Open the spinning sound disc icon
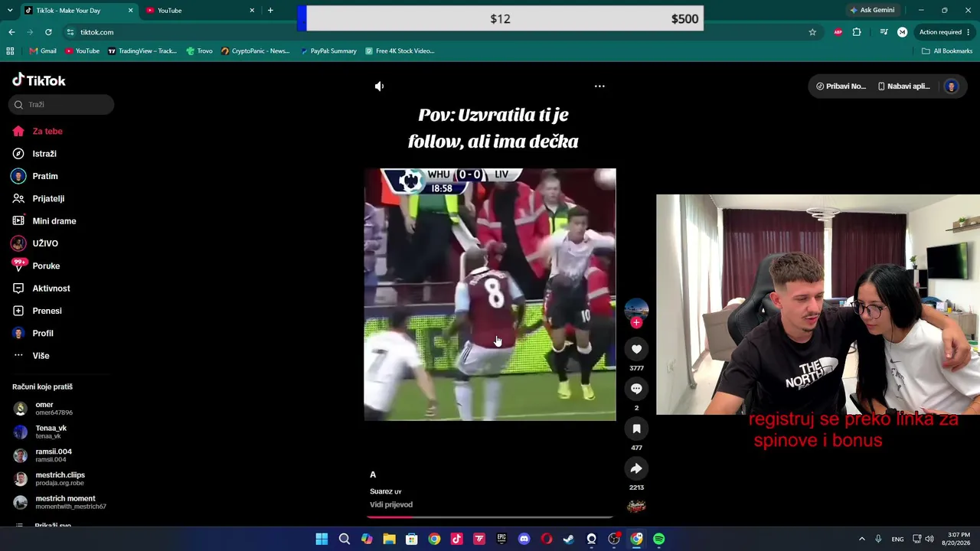 pos(636,506)
